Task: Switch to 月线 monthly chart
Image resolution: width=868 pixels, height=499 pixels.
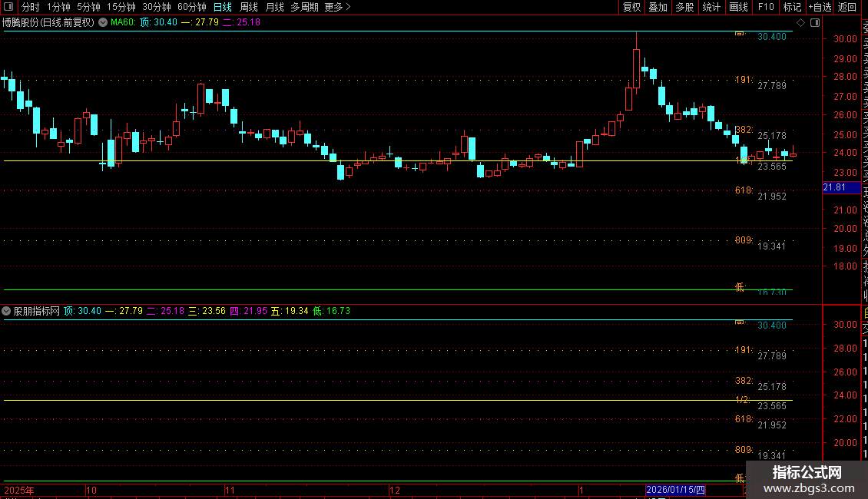Action: click(274, 7)
